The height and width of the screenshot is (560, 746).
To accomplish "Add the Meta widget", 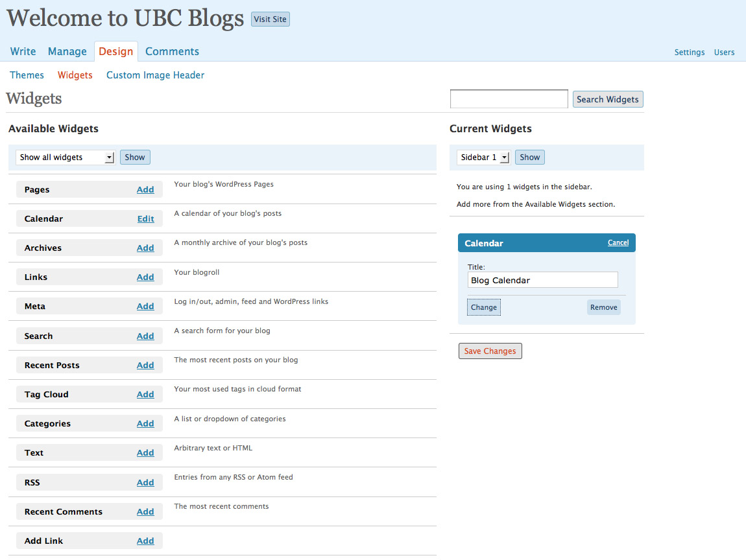I will [x=145, y=306].
